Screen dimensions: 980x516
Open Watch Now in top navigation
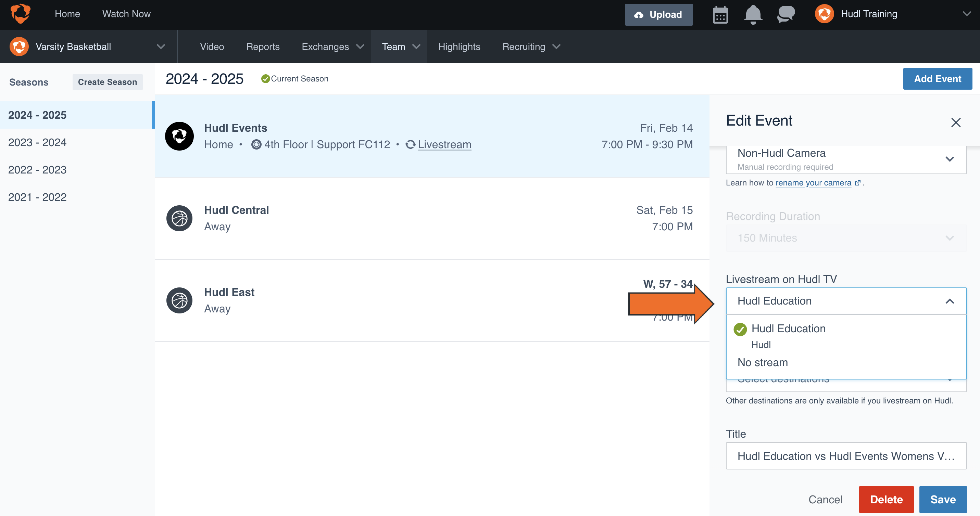(126, 14)
